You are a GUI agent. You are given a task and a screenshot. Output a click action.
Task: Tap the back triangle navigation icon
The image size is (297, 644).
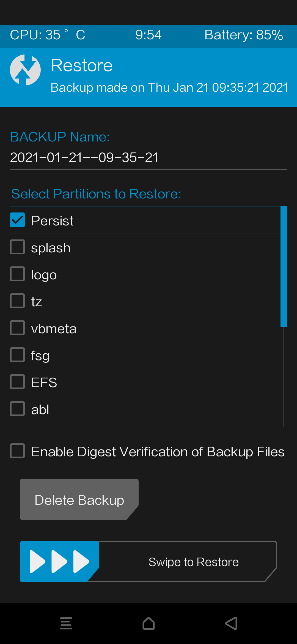(x=231, y=623)
